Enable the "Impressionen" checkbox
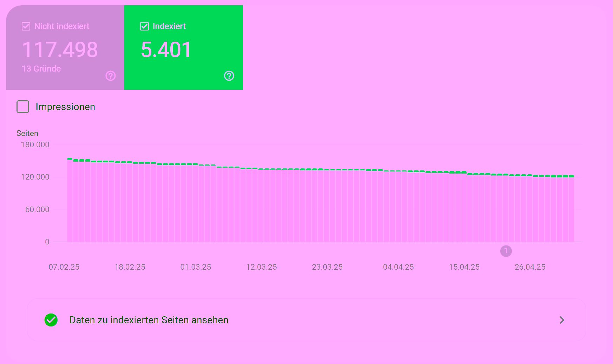 (x=22, y=107)
